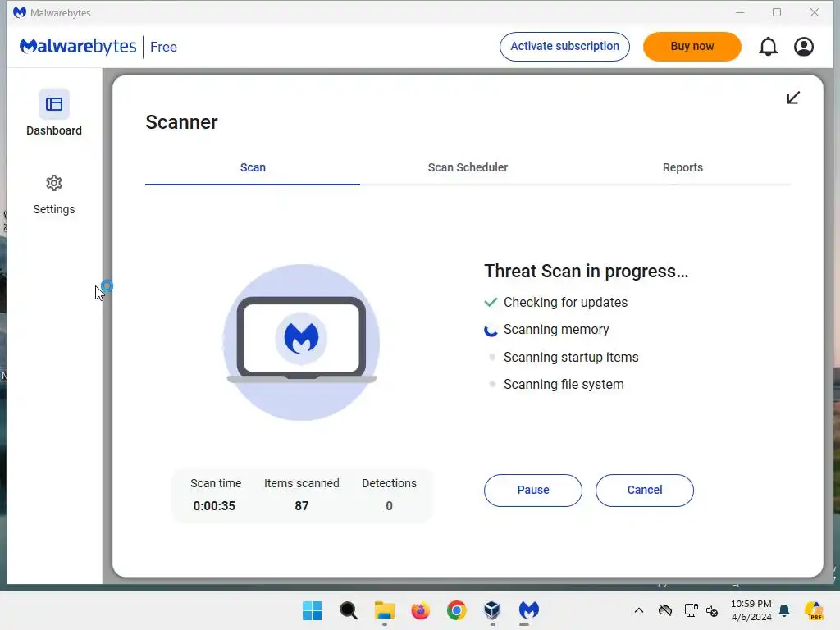Viewport: 840px width, 630px height.
Task: Open the notifications bell
Action: click(x=768, y=47)
